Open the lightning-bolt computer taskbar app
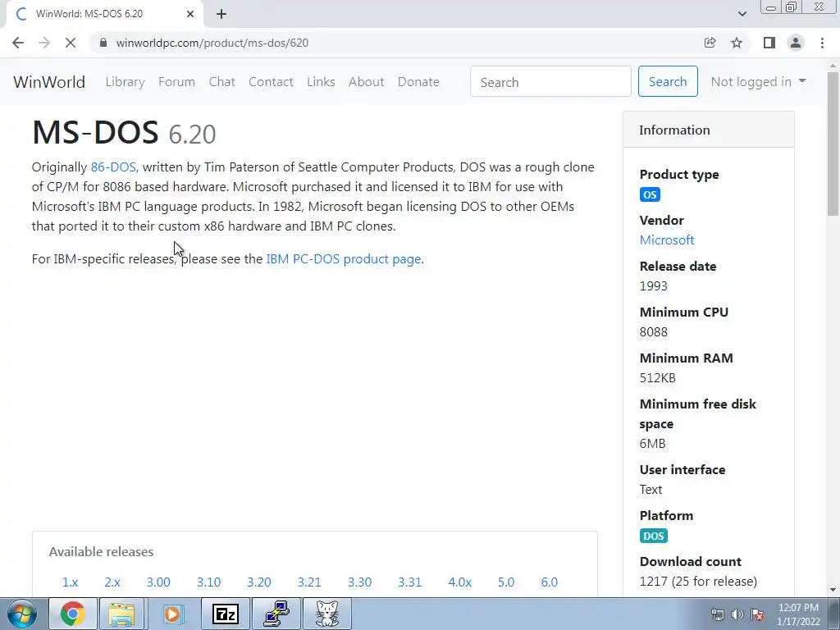Screen dimensions: 840x630 [276, 614]
